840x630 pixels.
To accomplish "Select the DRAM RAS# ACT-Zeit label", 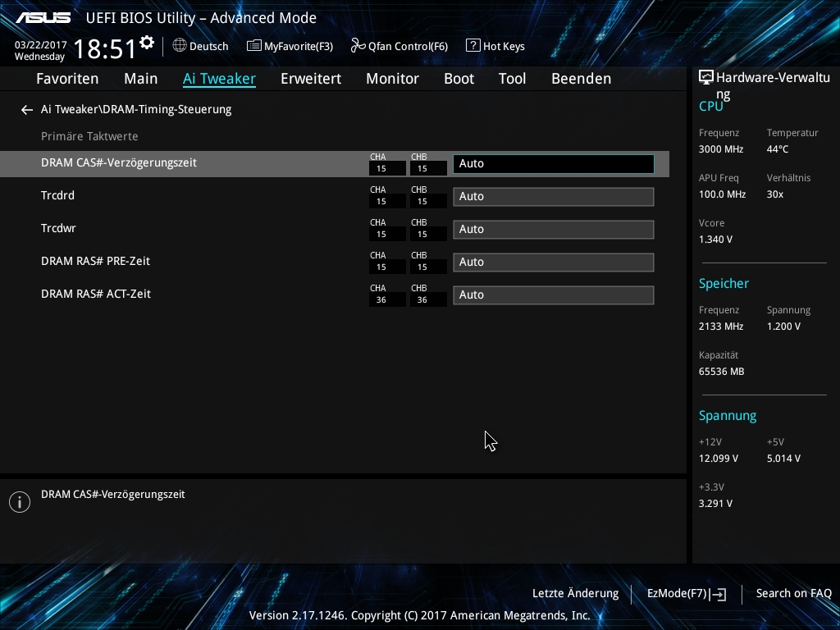I will click(x=96, y=294).
